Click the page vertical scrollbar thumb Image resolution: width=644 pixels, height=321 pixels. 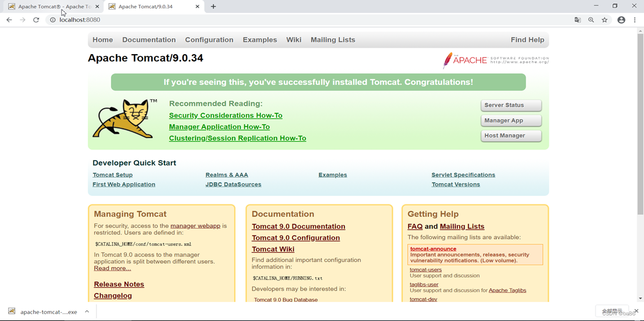(640, 123)
